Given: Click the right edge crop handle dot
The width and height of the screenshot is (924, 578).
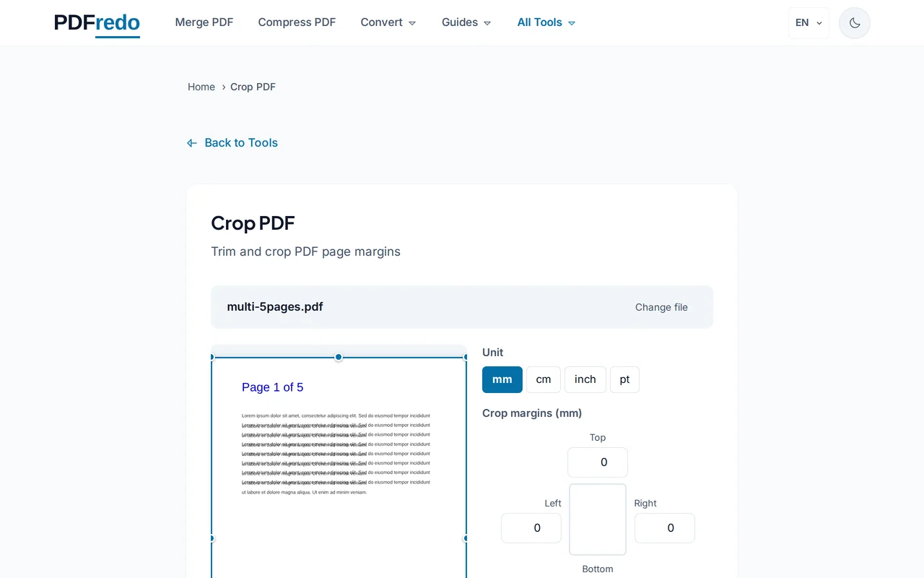Looking at the screenshot, I should [x=466, y=538].
